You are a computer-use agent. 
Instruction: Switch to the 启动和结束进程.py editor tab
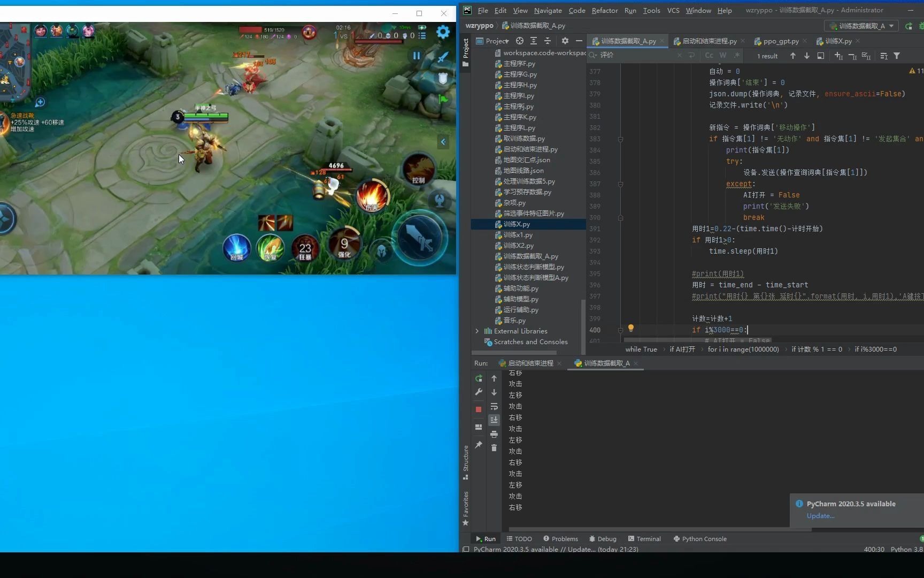709,41
